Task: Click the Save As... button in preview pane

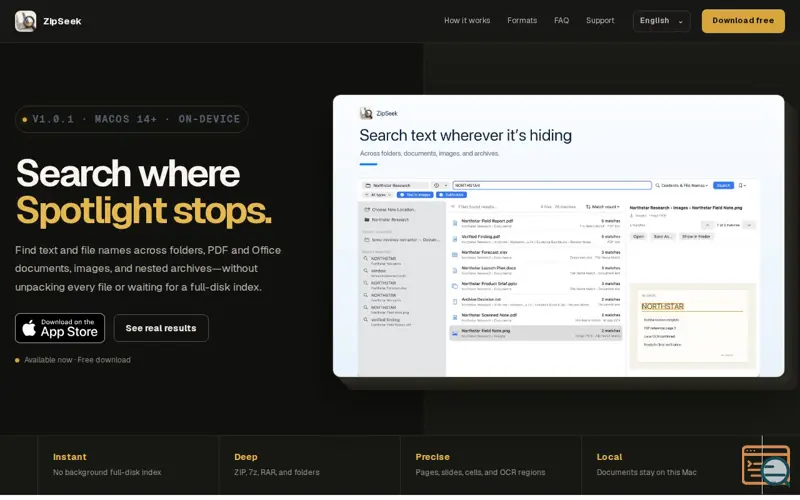Action: tap(662, 237)
